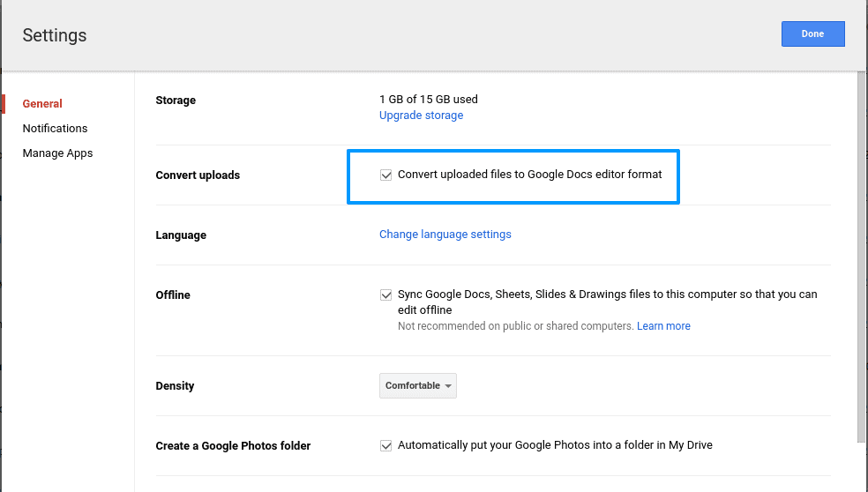Click the Learn more link
The width and height of the screenshot is (868, 492).
(x=663, y=326)
